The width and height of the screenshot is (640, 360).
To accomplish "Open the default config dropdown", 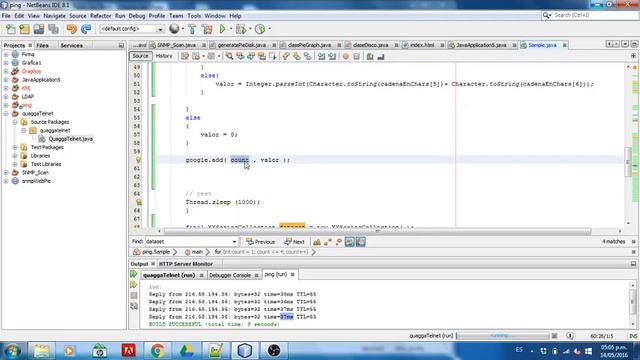I will click(x=160, y=29).
